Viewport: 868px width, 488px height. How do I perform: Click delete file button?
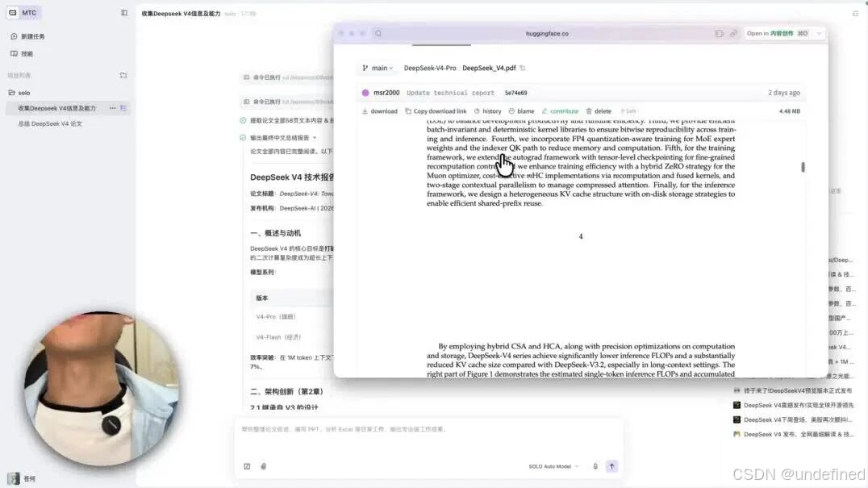(599, 111)
